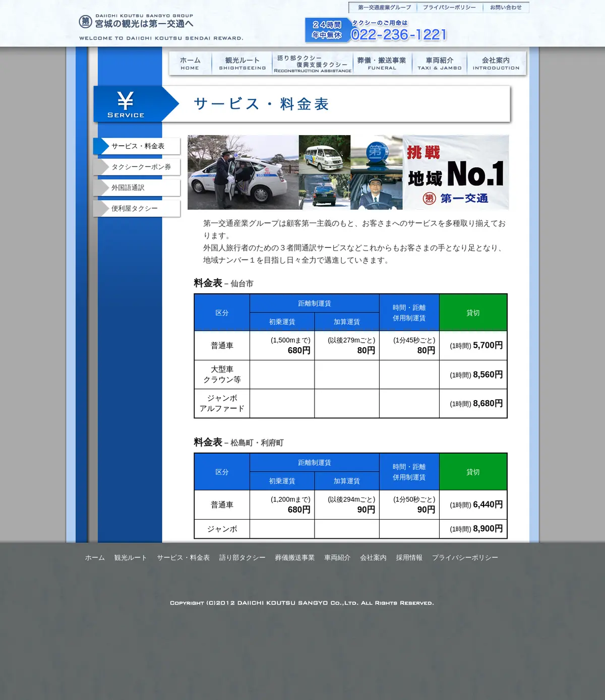
Task: Click the smiling driver portrait photo
Action: 376,191
